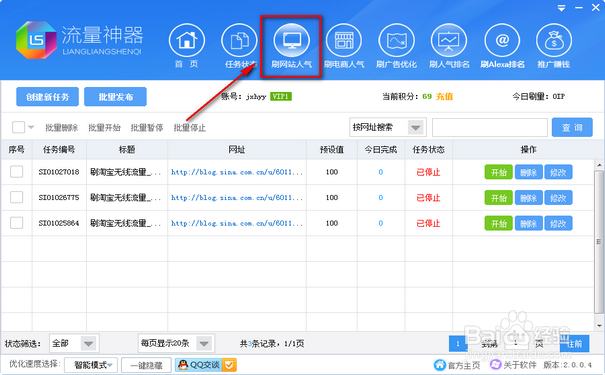The width and height of the screenshot is (605, 375).
Task: Open 关于软件 about icon
Action: 495,365
